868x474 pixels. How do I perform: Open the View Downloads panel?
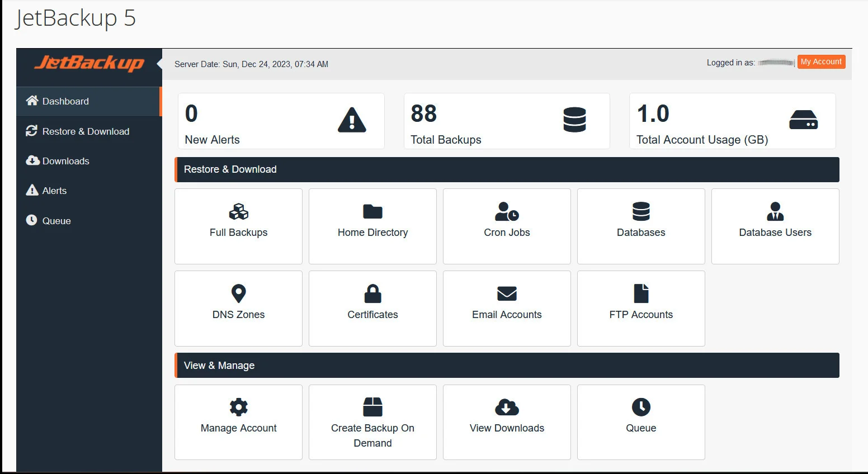tap(507, 422)
